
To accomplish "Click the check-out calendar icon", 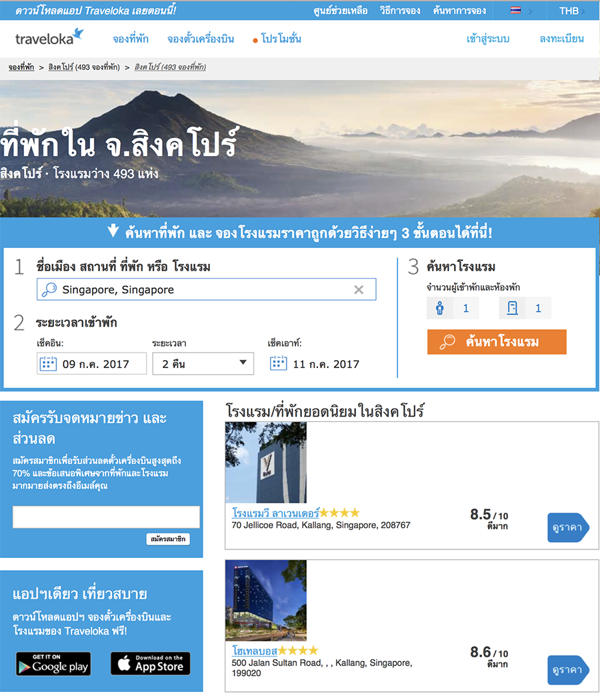I will (278, 363).
